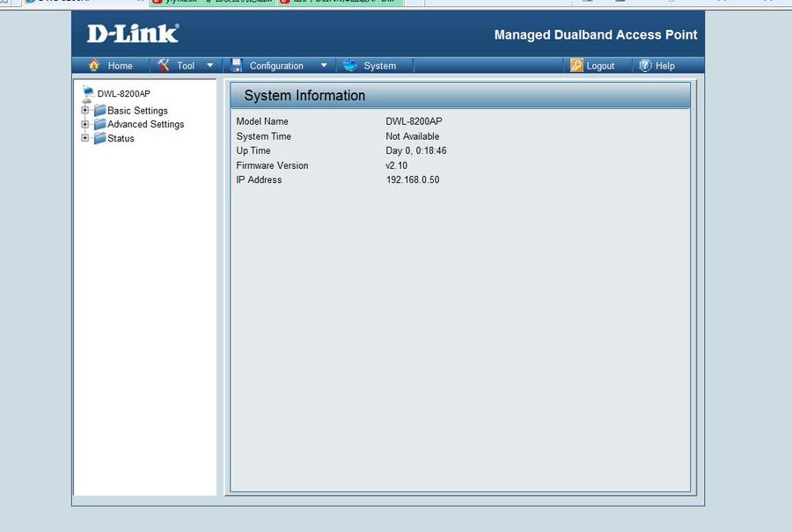Viewport: 792px width, 532px height.
Task: Click the v2.10 firmware value
Action: click(397, 165)
